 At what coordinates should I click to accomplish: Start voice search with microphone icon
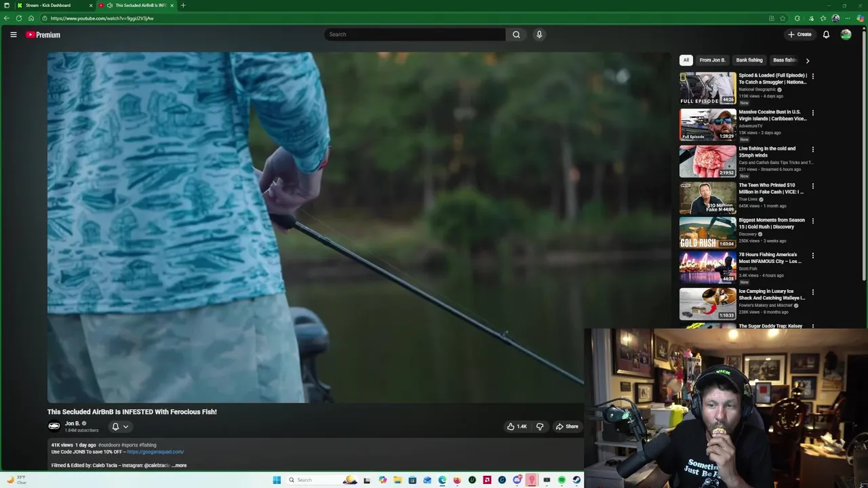click(539, 35)
